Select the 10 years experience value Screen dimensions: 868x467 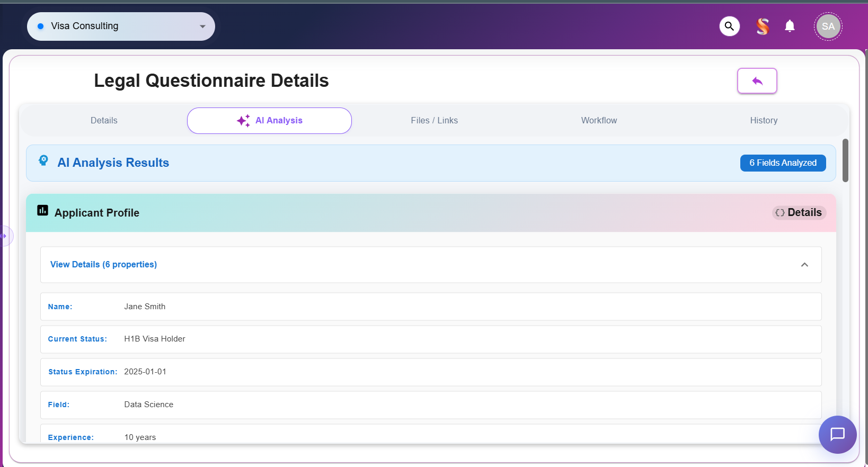140,437
